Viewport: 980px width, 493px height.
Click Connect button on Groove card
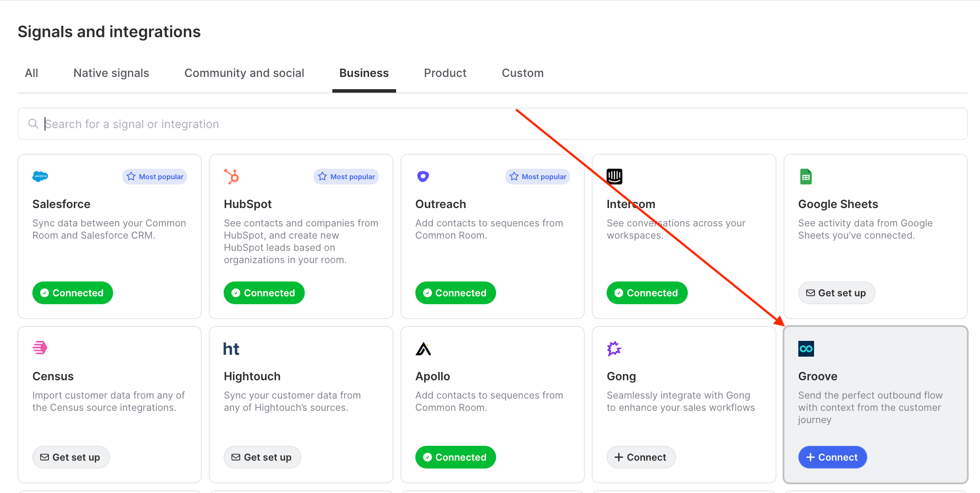832,457
